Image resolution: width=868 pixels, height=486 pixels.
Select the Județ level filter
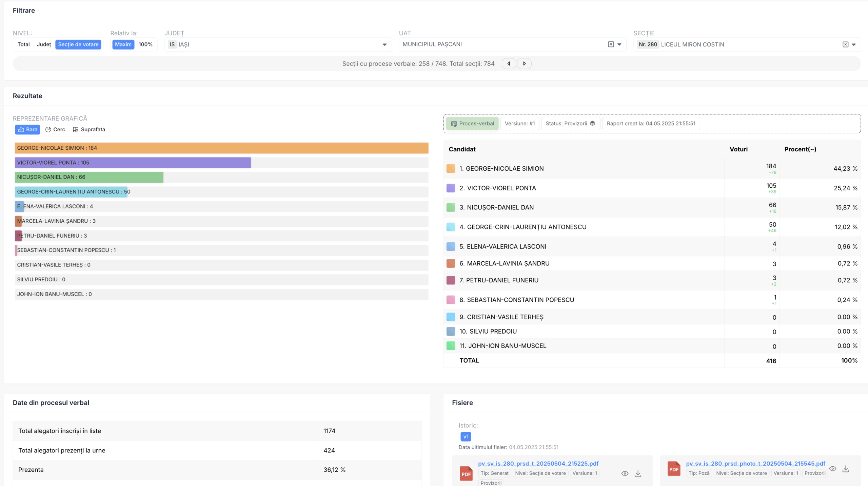pyautogui.click(x=44, y=44)
